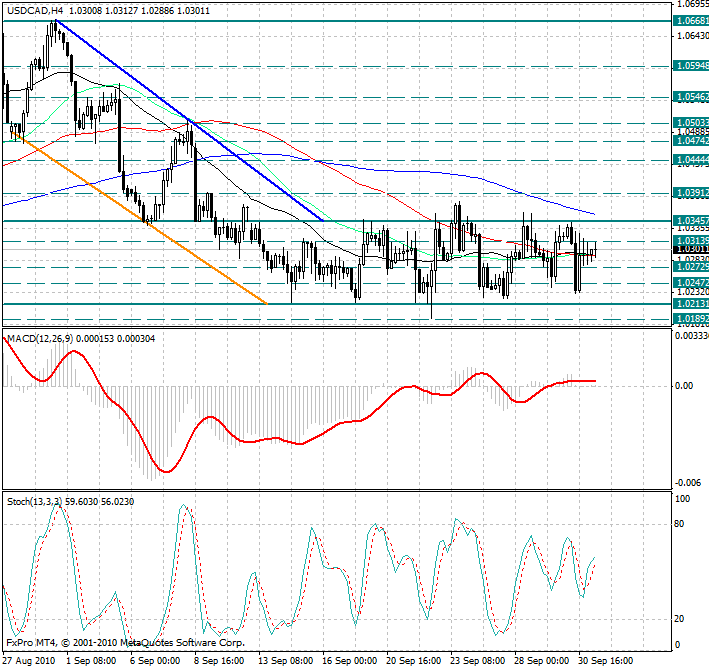Select the 1.0247 price level label

click(x=691, y=283)
